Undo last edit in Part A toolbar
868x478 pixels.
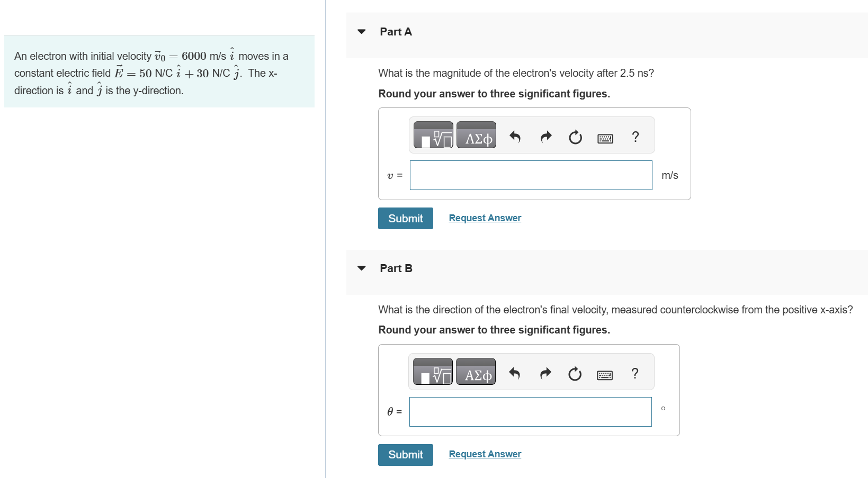515,138
